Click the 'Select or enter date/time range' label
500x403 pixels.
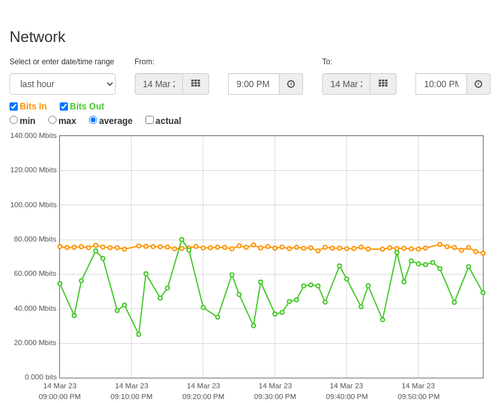(62, 62)
